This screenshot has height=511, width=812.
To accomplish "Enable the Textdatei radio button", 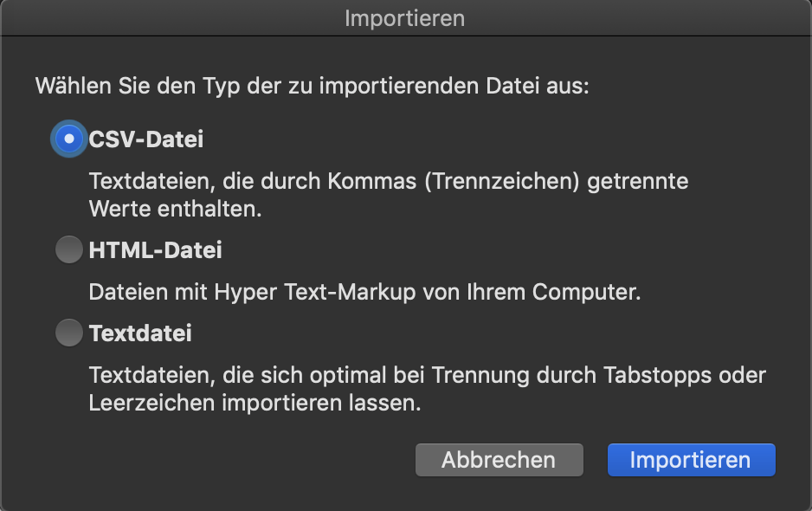I will click(x=69, y=333).
